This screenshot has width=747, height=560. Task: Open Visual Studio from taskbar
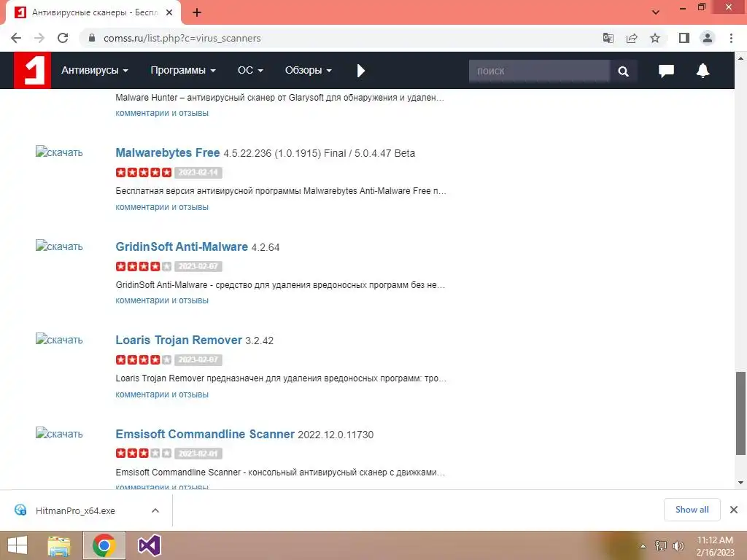coord(149,545)
